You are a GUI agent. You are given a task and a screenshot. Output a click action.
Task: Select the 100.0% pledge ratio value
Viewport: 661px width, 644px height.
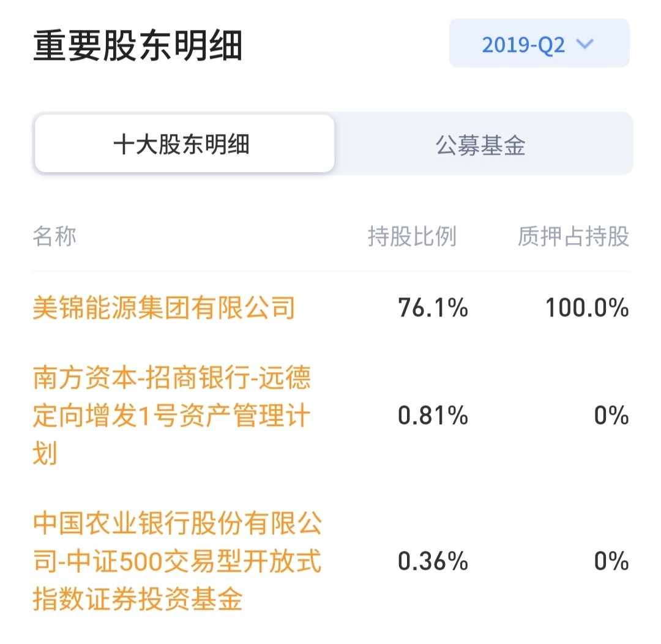click(587, 307)
